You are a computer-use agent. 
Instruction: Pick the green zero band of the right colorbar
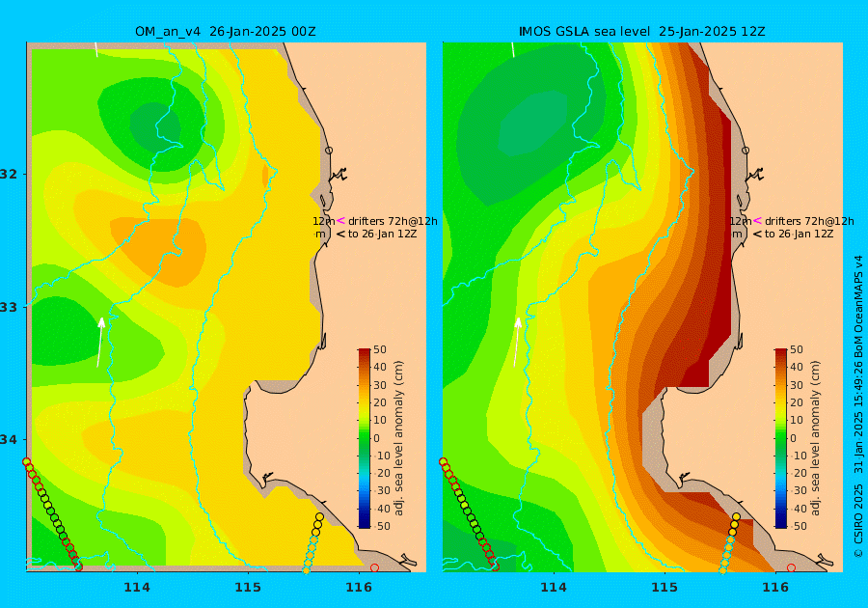(780, 438)
